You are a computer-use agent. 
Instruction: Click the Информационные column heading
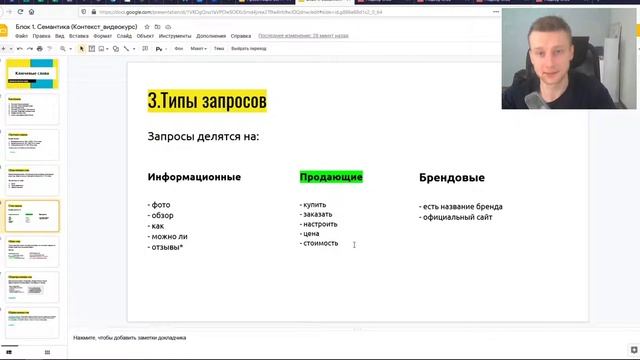point(194,177)
